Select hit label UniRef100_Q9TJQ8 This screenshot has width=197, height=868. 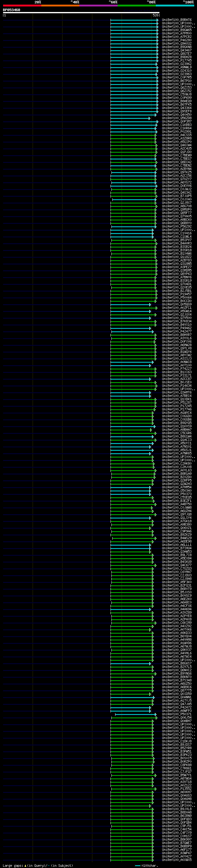(x=177, y=515)
